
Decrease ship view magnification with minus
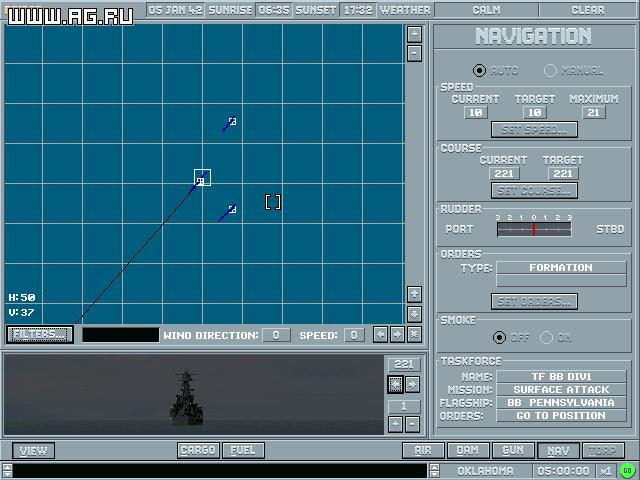point(412,424)
